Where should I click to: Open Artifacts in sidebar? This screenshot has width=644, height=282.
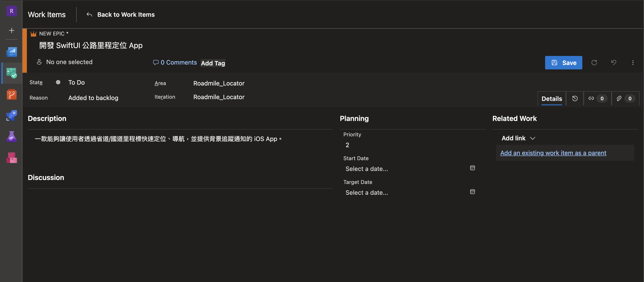coord(11,158)
